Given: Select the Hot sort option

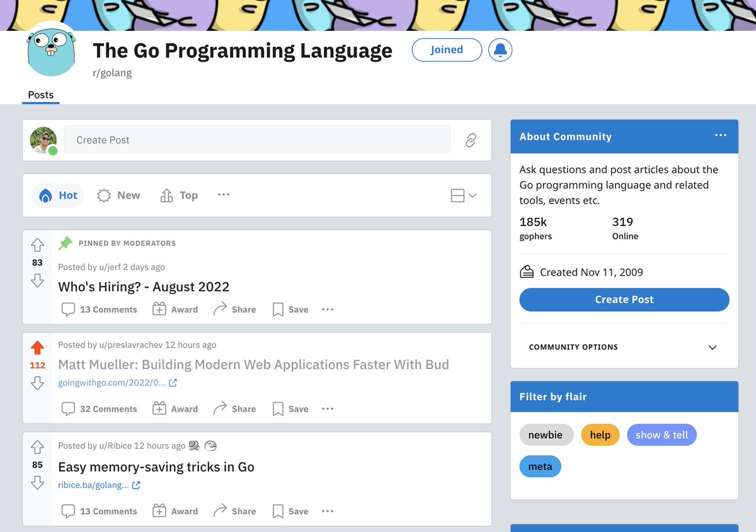Looking at the screenshot, I should 58,195.
